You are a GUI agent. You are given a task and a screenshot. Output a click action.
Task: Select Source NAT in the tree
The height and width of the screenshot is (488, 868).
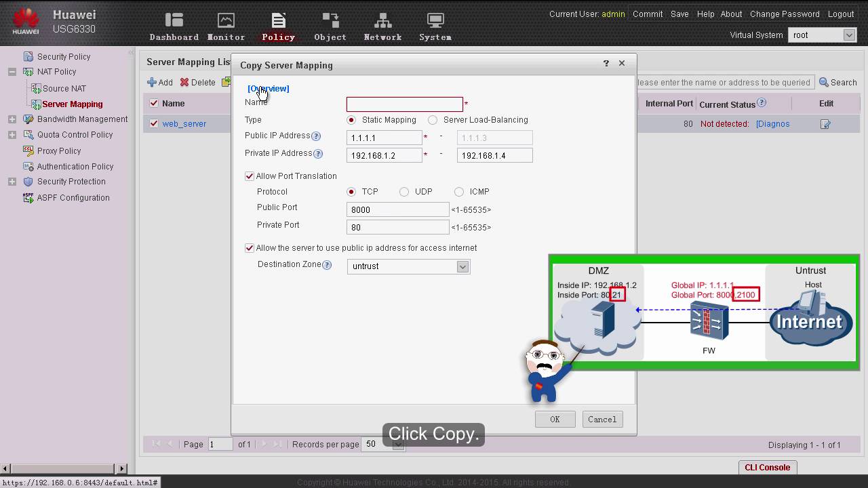(x=64, y=89)
